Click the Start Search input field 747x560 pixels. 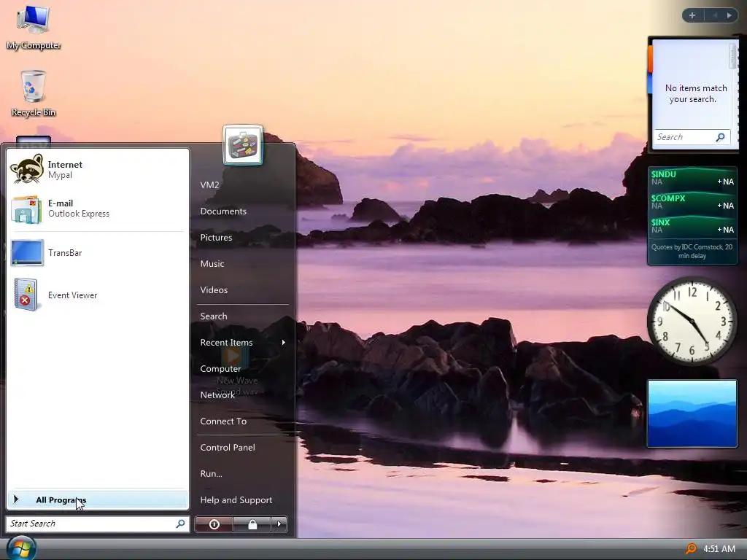click(x=98, y=524)
